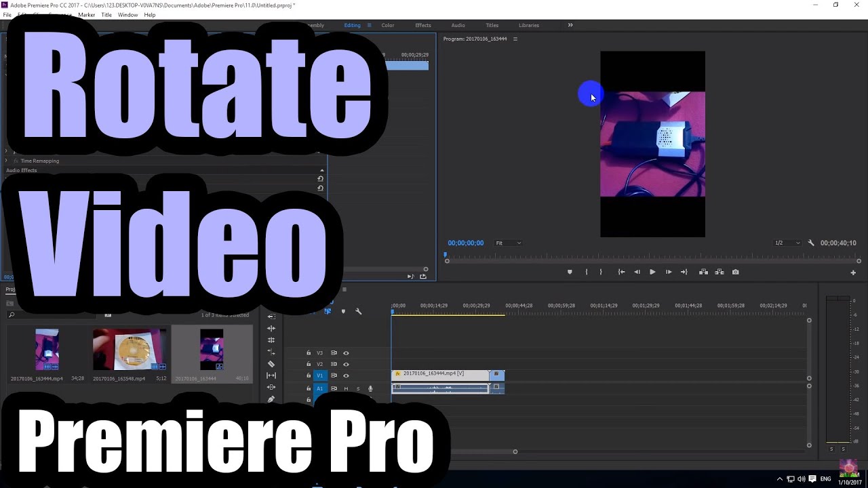Open the Marker menu
868x488 pixels.
[x=87, y=14]
